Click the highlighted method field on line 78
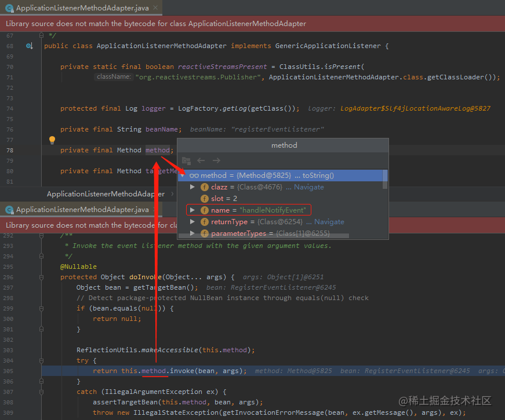Screen dimensions: 505x420 click(x=158, y=150)
